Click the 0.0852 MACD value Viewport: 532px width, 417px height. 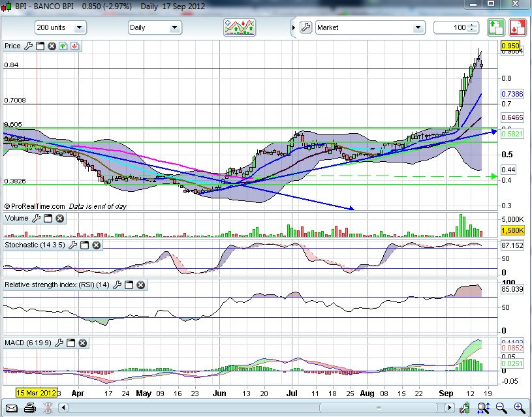tap(512, 348)
